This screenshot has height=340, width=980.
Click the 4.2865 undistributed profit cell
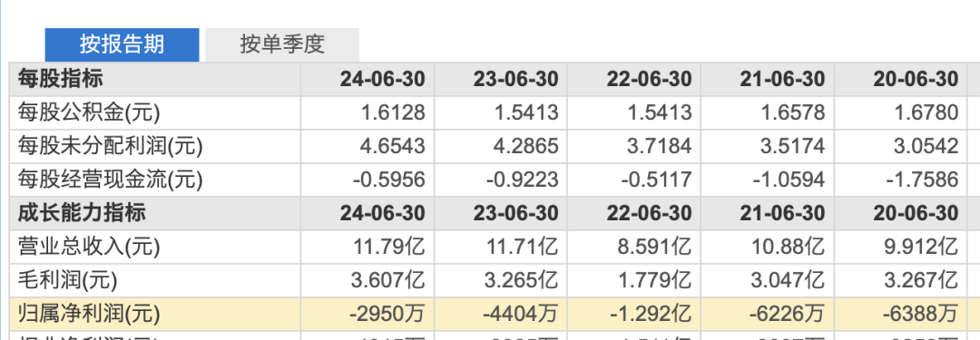526,146
